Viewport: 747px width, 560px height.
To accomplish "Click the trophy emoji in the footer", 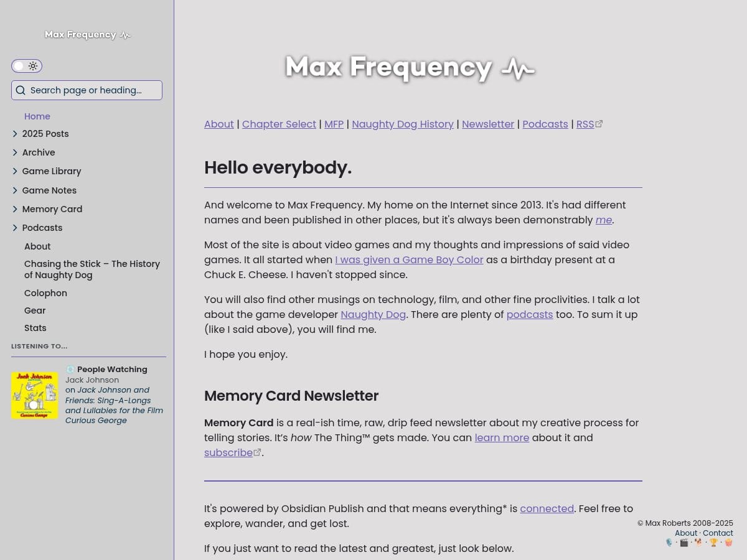I will (713, 543).
